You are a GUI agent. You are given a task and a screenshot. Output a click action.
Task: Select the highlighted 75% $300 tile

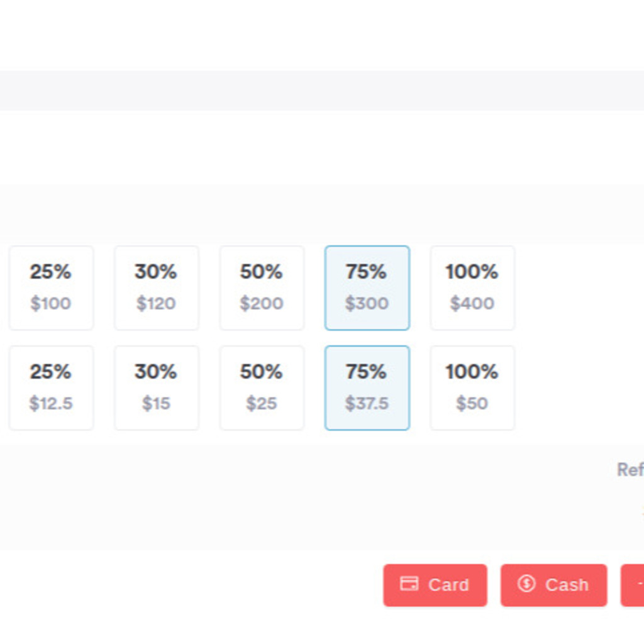[367, 288]
